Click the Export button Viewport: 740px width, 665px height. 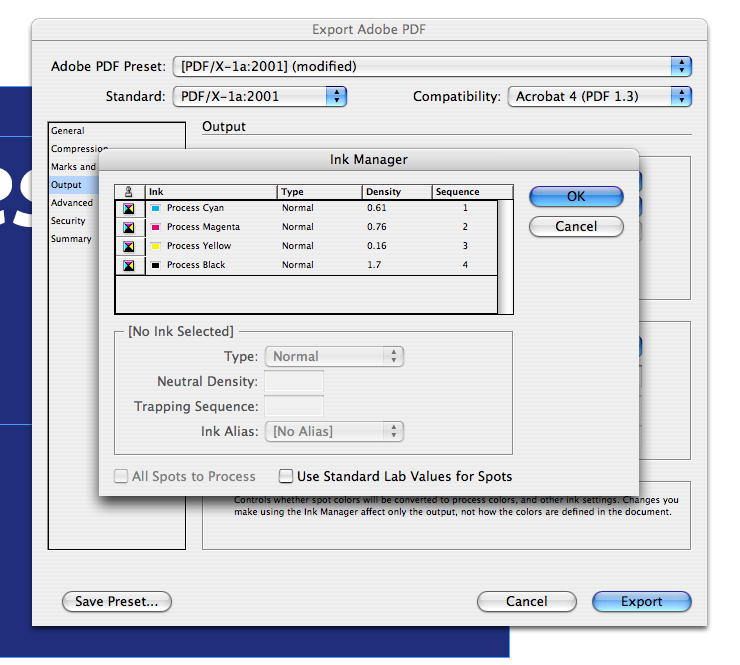click(x=642, y=601)
